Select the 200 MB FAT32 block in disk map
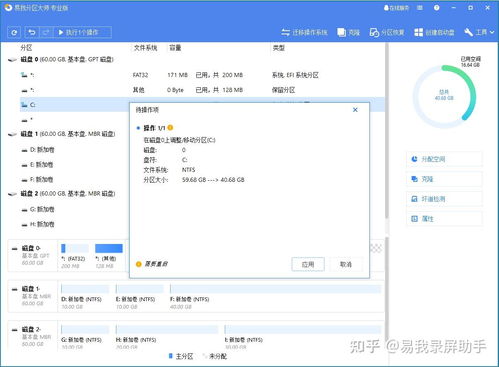Image resolution: width=499 pixels, height=367 pixels. (75, 256)
